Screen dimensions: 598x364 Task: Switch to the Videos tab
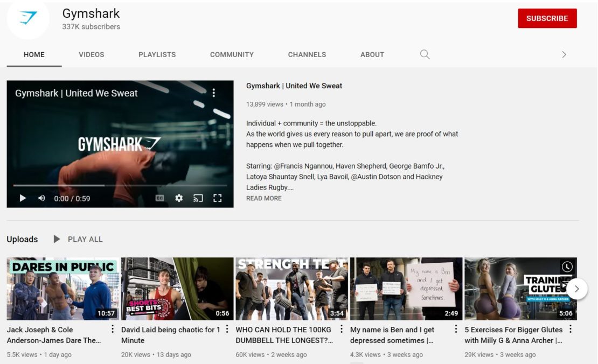pos(92,54)
